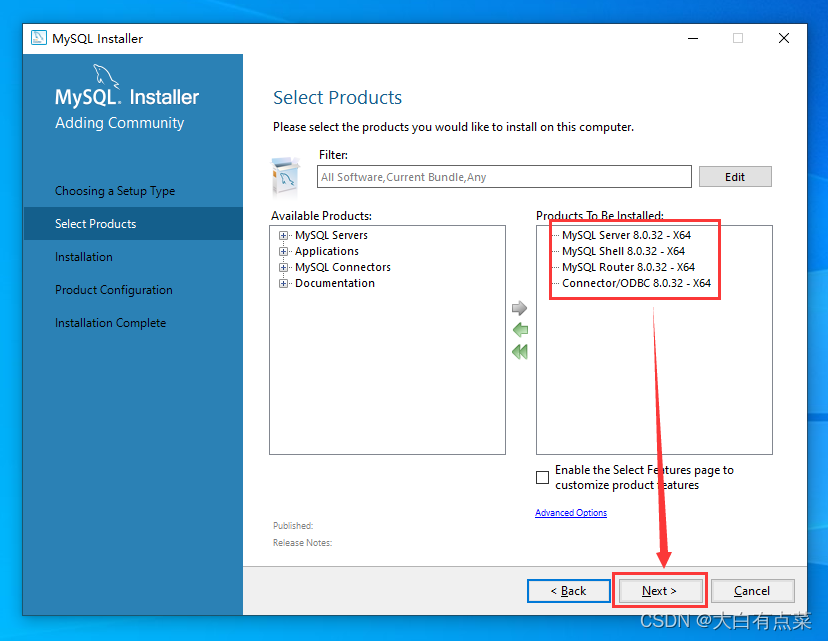
Task: Select the MySQL Connectors label
Action: (x=343, y=267)
